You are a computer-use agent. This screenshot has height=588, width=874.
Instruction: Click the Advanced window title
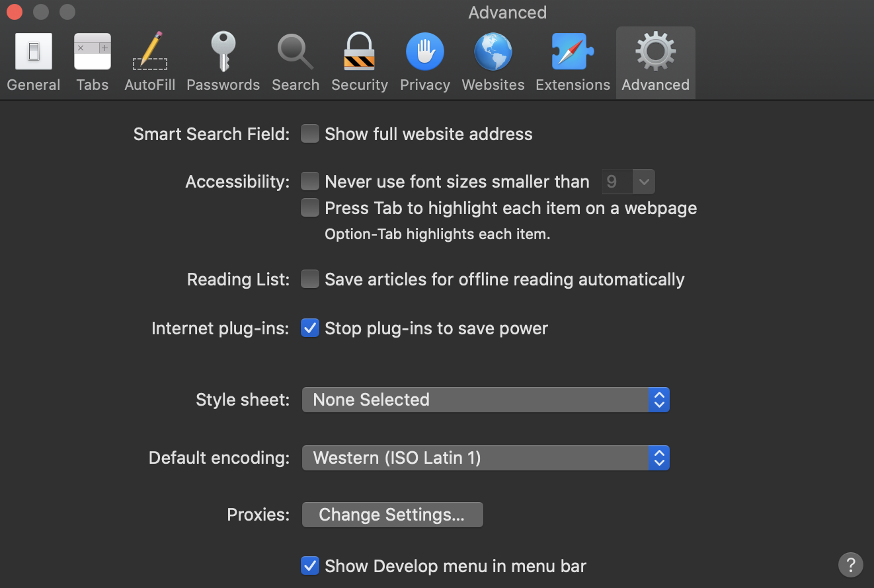tap(508, 13)
